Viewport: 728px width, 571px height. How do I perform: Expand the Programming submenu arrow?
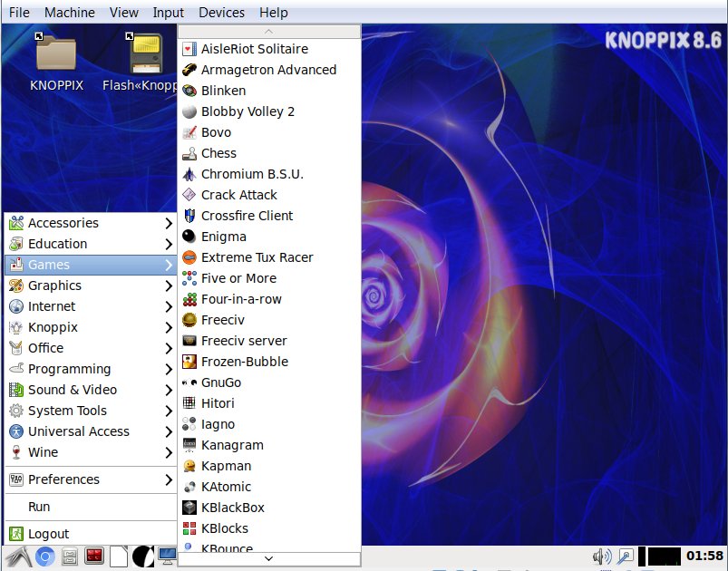point(169,369)
